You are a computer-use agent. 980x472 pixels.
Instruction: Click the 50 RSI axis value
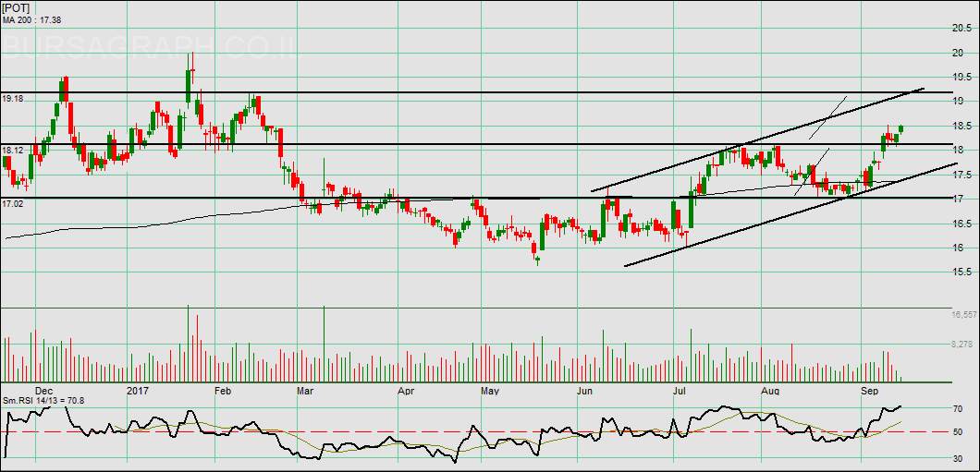(956, 432)
